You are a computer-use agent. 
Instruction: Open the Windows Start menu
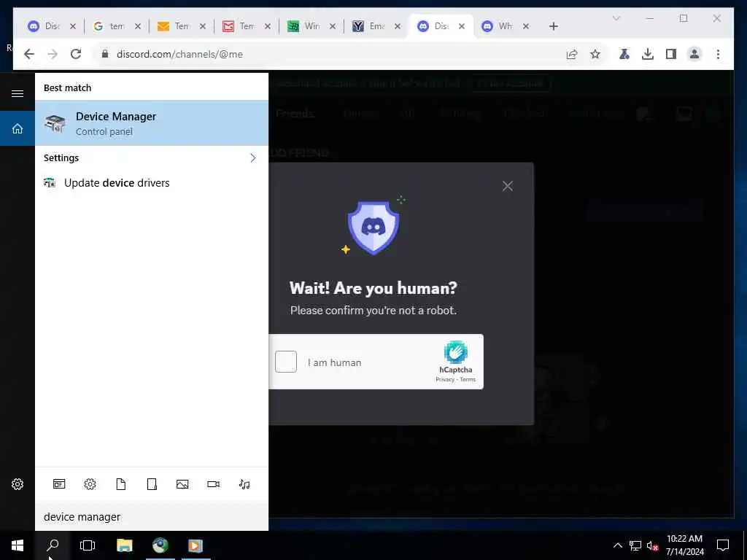[18, 545]
